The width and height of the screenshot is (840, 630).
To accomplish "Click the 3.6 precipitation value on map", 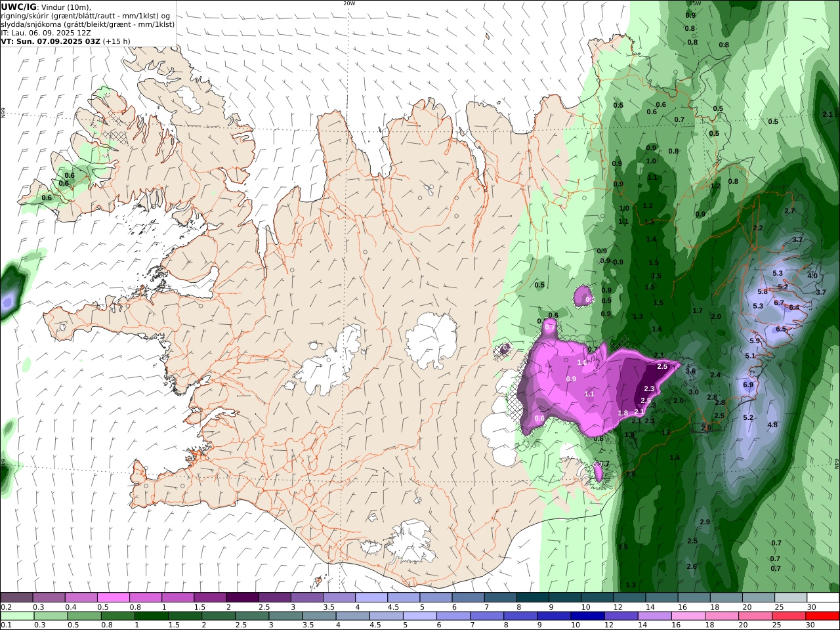I will 690,371.
